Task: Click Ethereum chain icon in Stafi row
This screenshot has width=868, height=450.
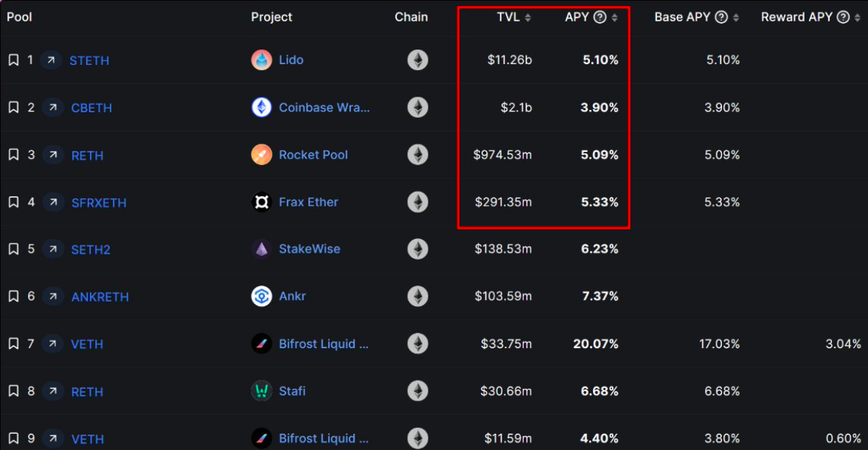Action: pyautogui.click(x=417, y=391)
